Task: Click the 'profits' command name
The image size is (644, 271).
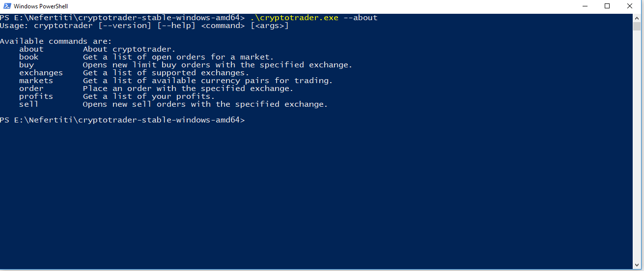Action: [36, 96]
